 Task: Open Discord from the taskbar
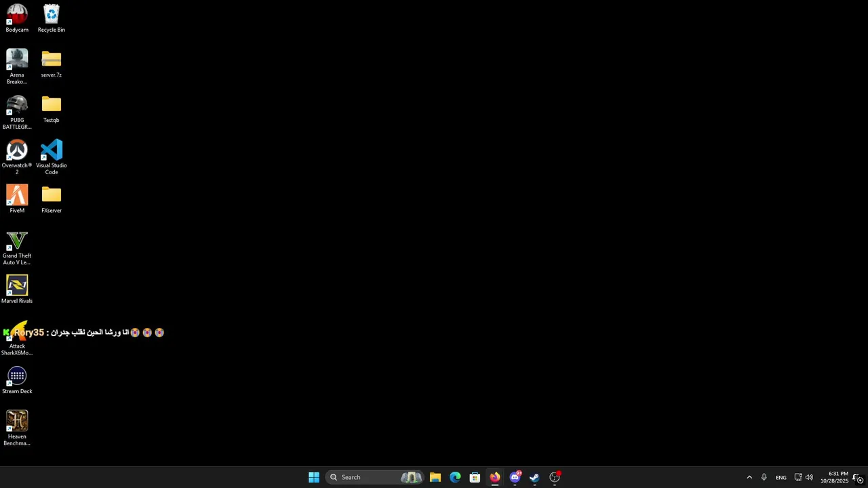tap(515, 477)
